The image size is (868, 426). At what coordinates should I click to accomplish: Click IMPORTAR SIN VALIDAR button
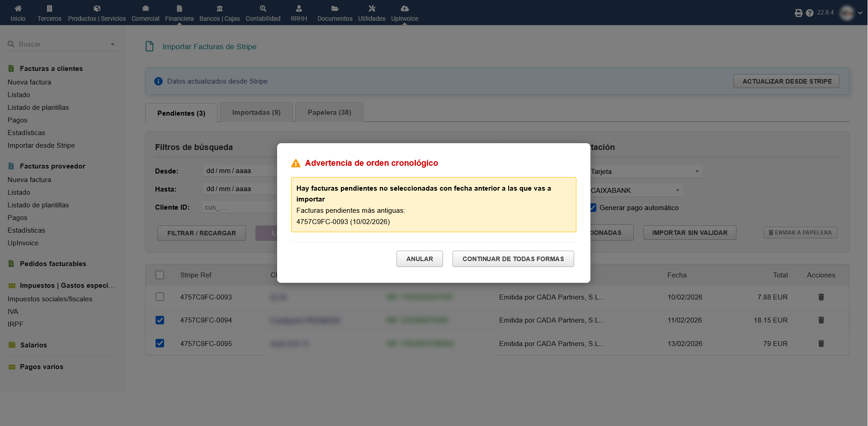click(690, 233)
